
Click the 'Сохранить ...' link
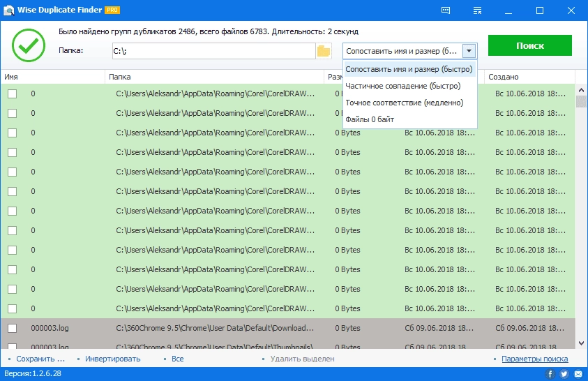[40, 359]
